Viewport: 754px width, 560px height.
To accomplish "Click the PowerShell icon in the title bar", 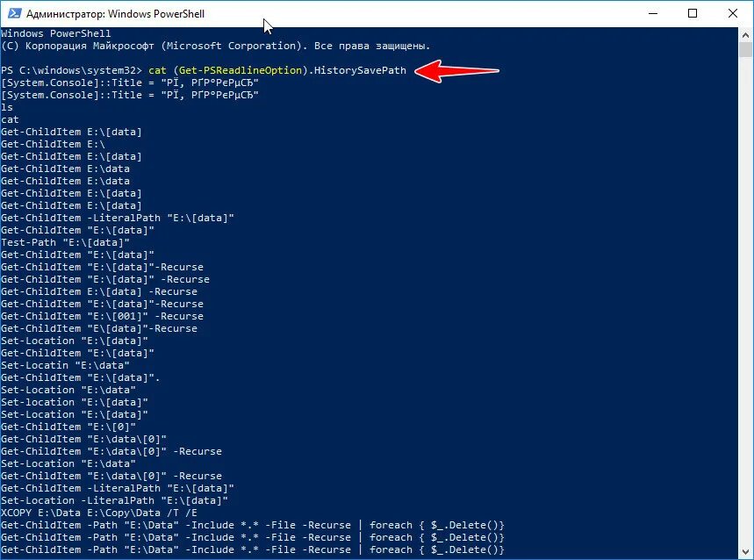I will [14, 13].
